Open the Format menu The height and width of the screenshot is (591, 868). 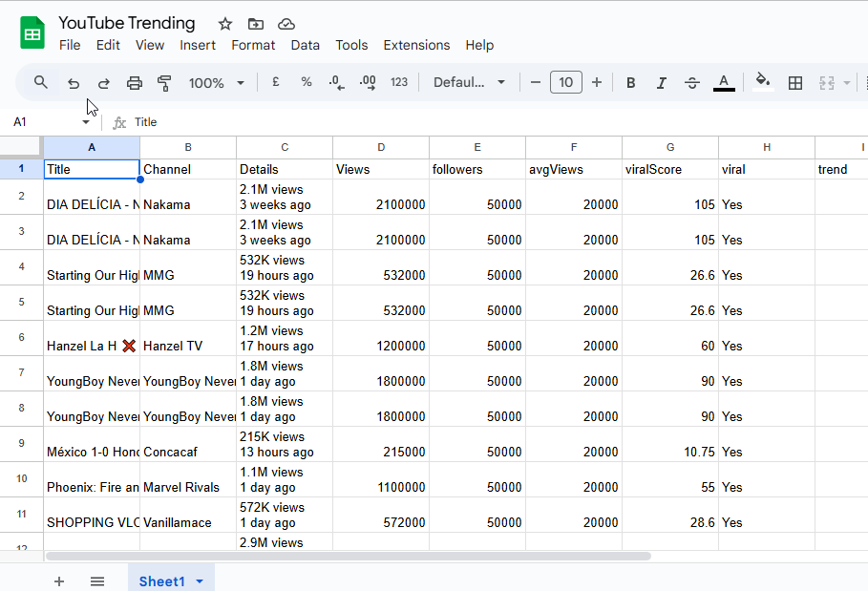click(253, 45)
